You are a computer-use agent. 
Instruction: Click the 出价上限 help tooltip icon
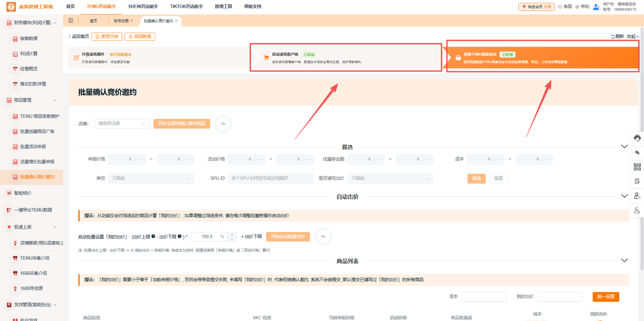click(153, 236)
